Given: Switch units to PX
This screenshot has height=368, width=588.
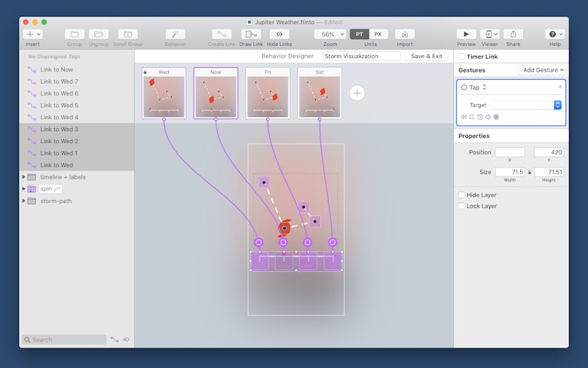Looking at the screenshot, I should point(378,34).
